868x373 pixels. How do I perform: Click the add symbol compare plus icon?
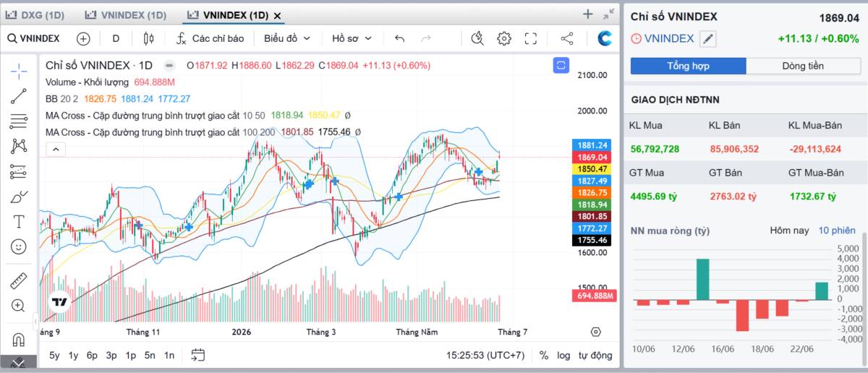[83, 38]
